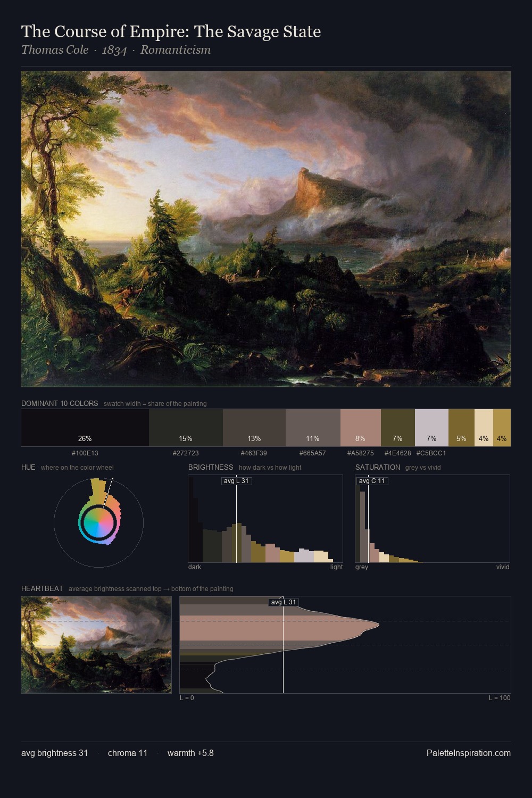532x798 pixels.
Task: Click the HUE section heading
Action: tap(28, 467)
